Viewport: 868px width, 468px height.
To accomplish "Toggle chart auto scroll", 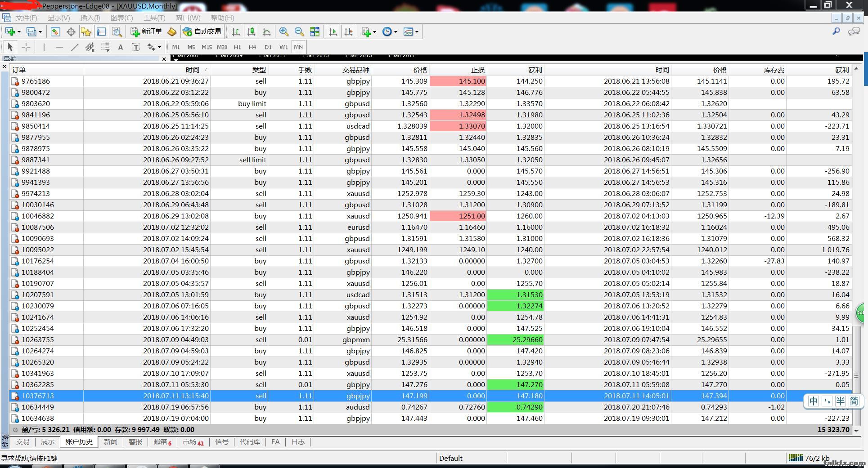I will coord(333,31).
